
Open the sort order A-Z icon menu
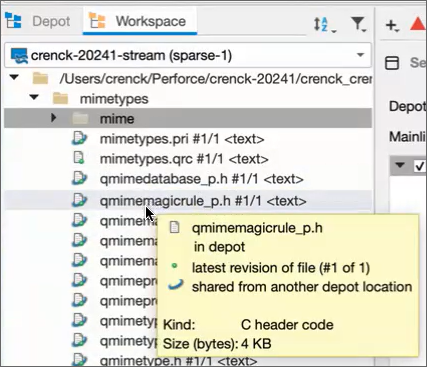click(x=325, y=25)
